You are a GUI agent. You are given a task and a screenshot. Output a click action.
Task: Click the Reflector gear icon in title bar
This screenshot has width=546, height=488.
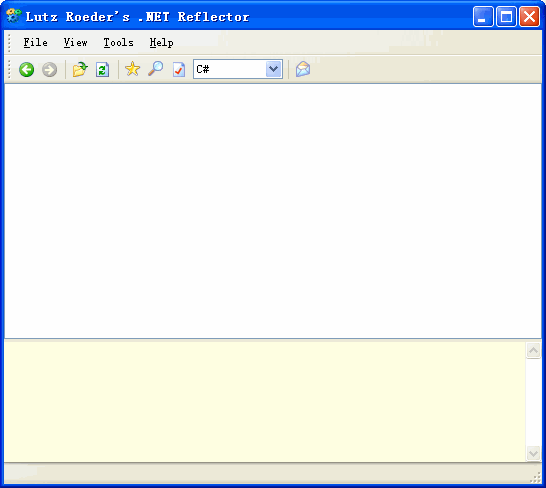pos(14,16)
